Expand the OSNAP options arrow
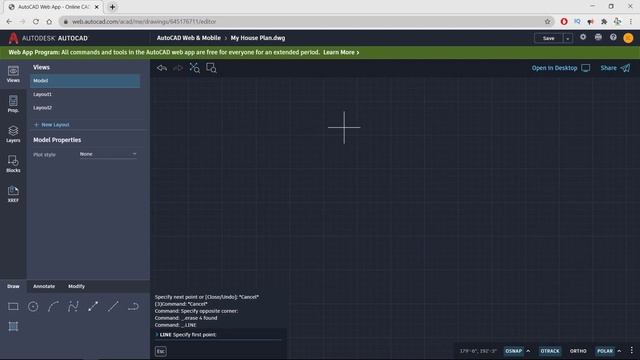The width and height of the screenshot is (640, 360). coord(528,351)
